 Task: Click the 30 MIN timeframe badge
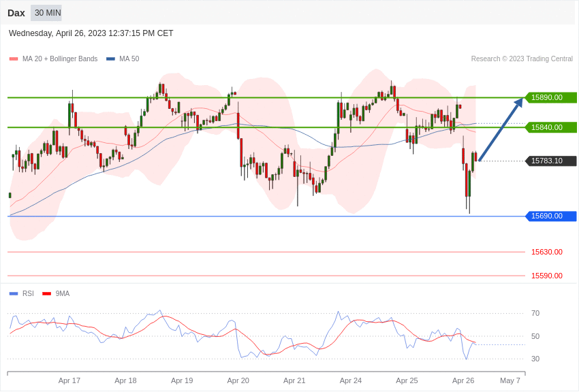coord(46,13)
